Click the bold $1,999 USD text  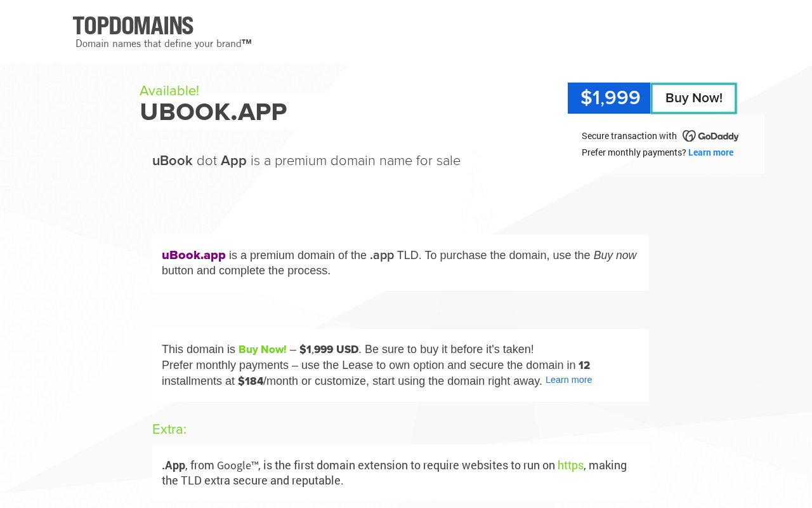(329, 349)
